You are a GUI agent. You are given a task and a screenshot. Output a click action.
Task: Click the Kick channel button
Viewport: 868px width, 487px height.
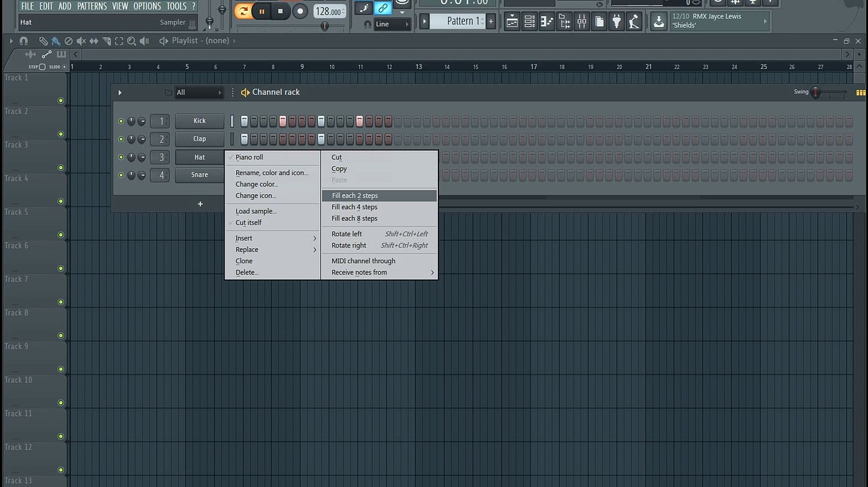(x=200, y=121)
